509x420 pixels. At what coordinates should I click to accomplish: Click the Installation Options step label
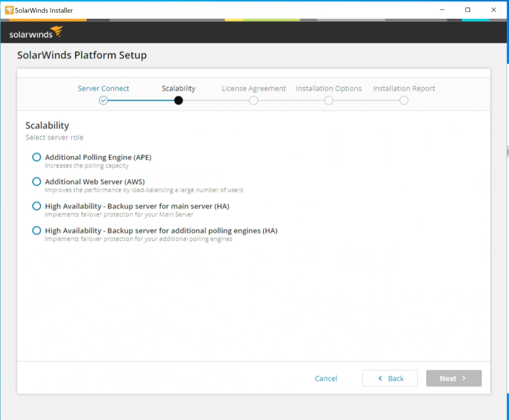point(328,89)
